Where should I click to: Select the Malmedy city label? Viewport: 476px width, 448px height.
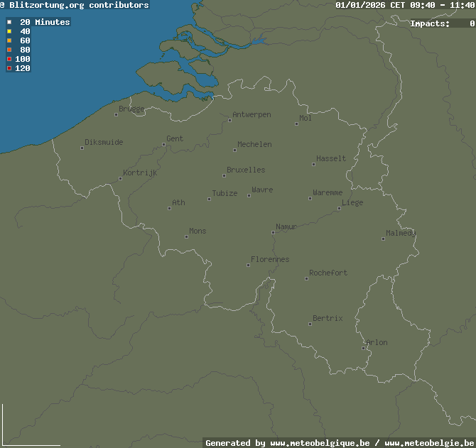pos(401,234)
